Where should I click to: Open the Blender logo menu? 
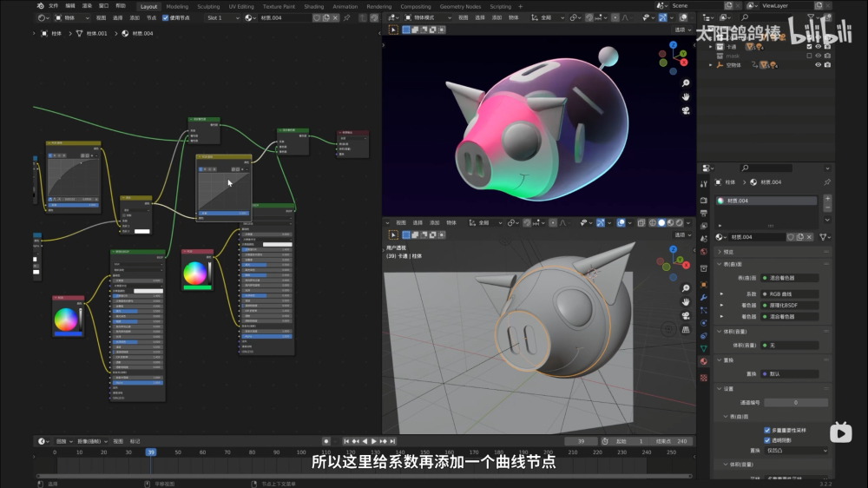pos(40,5)
